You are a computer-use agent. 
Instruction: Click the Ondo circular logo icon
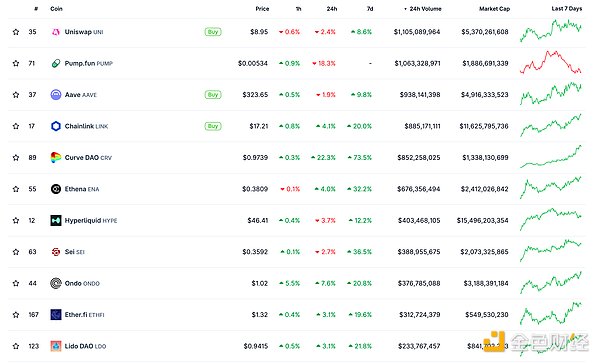point(56,283)
